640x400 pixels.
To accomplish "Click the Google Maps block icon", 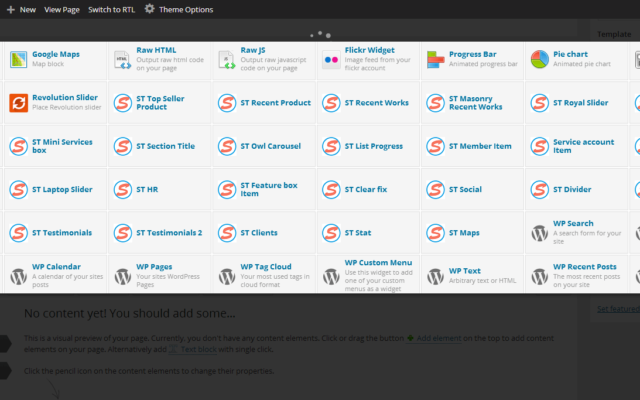I will point(18,60).
